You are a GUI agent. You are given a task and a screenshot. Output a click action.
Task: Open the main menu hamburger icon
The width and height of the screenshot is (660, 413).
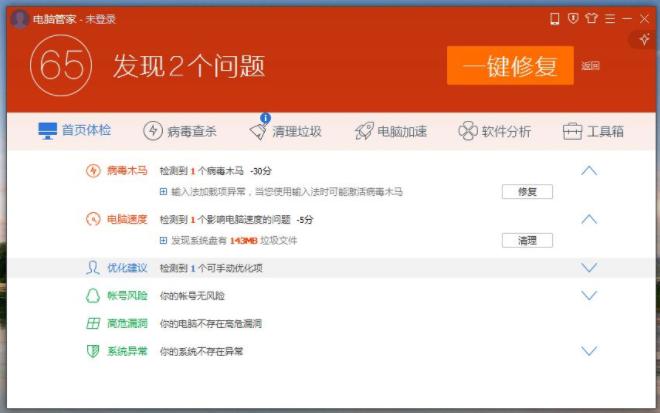pyautogui.click(x=610, y=19)
